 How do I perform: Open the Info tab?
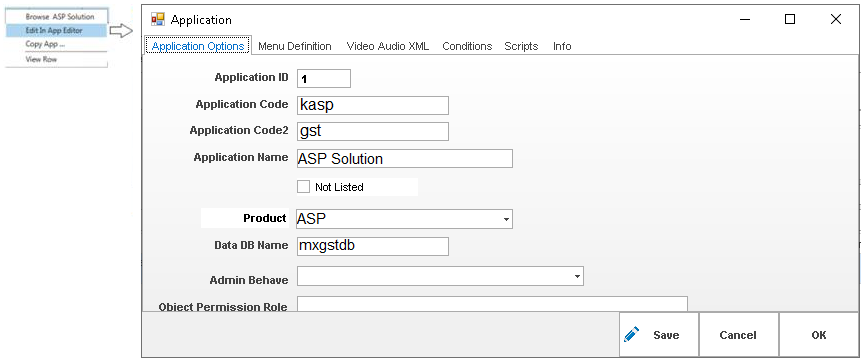pyautogui.click(x=562, y=46)
